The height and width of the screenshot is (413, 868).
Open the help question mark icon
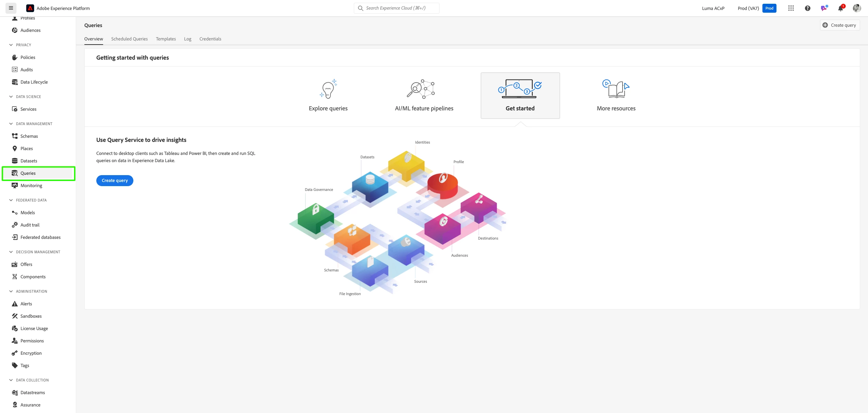coord(807,8)
